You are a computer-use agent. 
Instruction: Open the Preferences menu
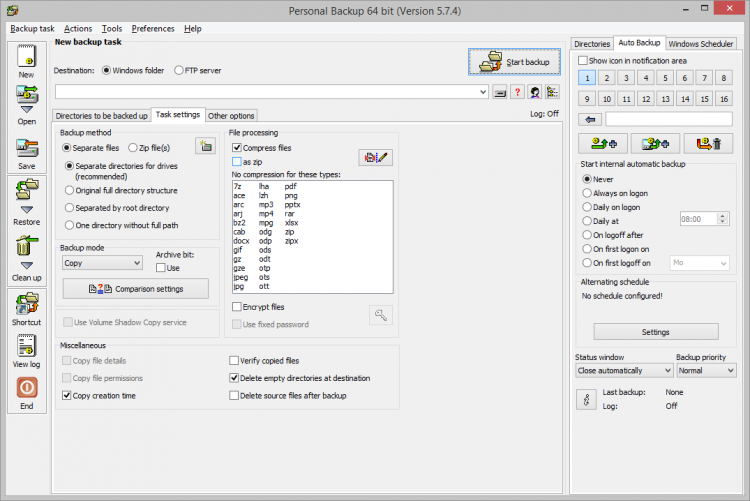click(x=152, y=29)
